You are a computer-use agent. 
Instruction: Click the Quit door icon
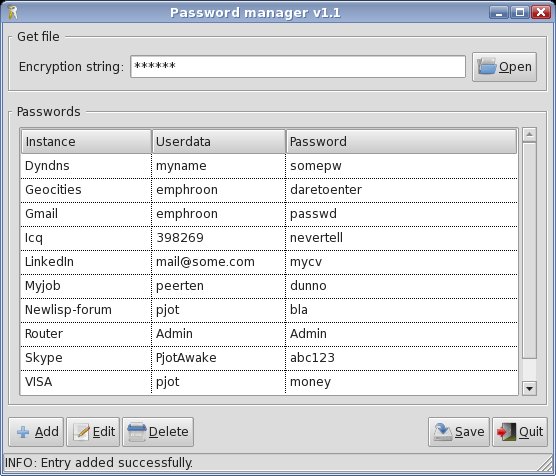coord(507,432)
